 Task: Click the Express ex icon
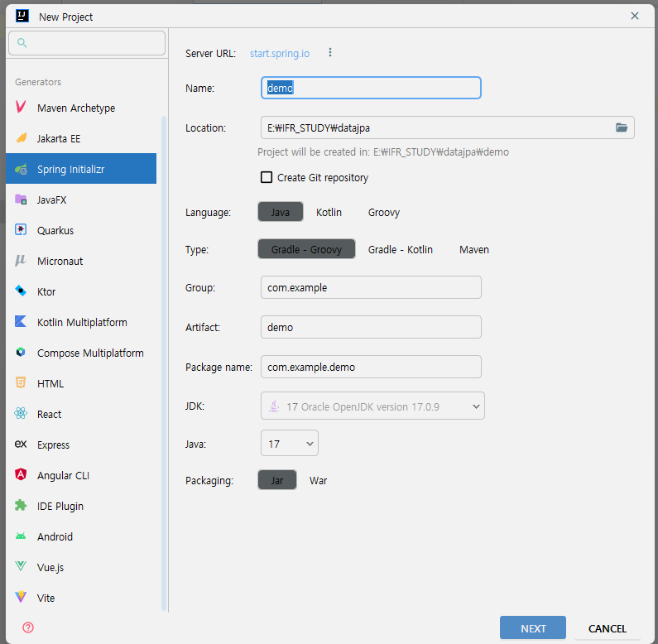[21, 445]
